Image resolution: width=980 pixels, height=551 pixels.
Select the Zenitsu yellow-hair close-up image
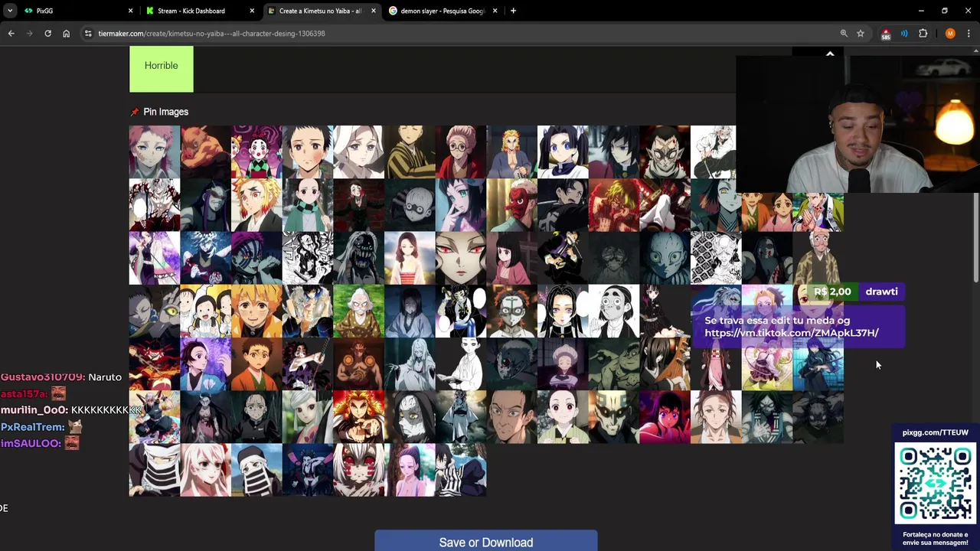[x=256, y=311]
